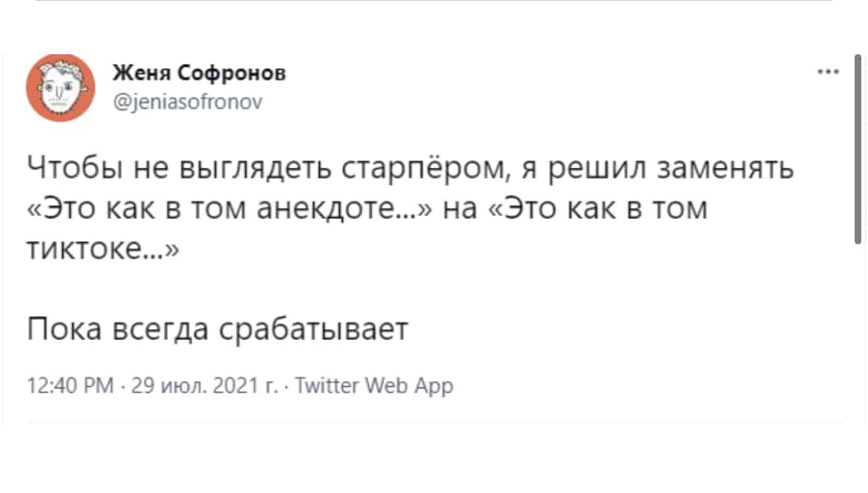Screen dimensions: 868x493
Task: Click the 29 июл. 2021 г. date
Action: pyautogui.click(x=205, y=385)
